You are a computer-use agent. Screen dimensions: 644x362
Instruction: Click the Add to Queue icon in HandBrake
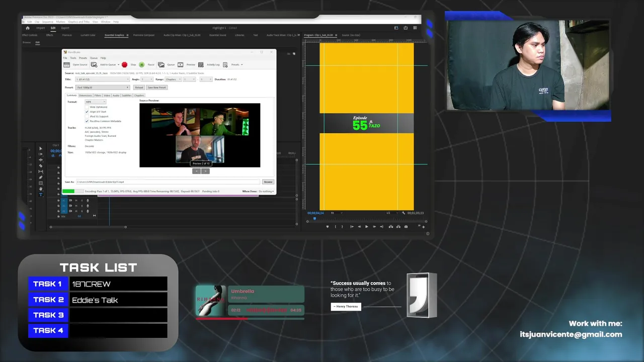coord(94,64)
